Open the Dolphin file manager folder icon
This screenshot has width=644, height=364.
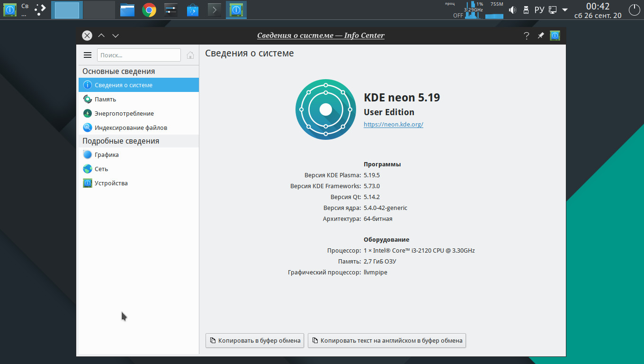pos(127,10)
